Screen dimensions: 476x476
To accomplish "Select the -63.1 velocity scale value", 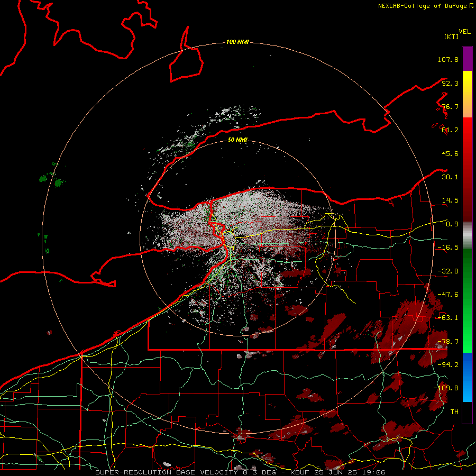I will click(448, 318).
